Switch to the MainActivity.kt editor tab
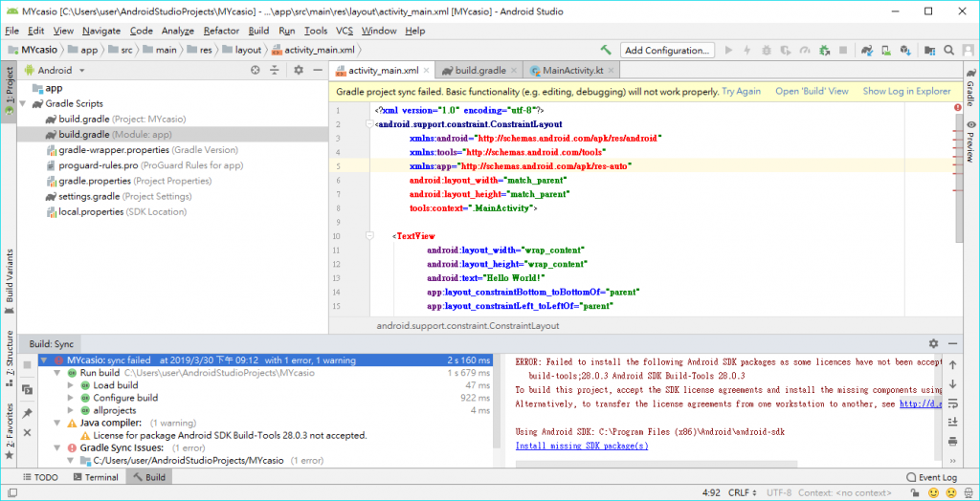The width and height of the screenshot is (980, 501). pos(571,71)
